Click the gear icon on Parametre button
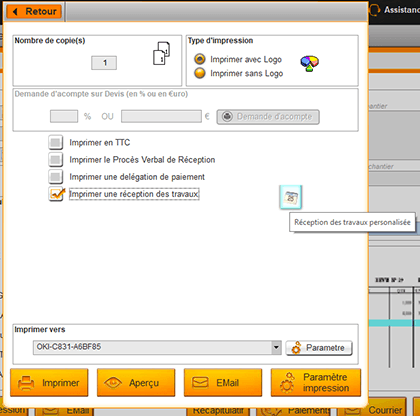Viewport: 420px width, 416px height. coord(296,348)
